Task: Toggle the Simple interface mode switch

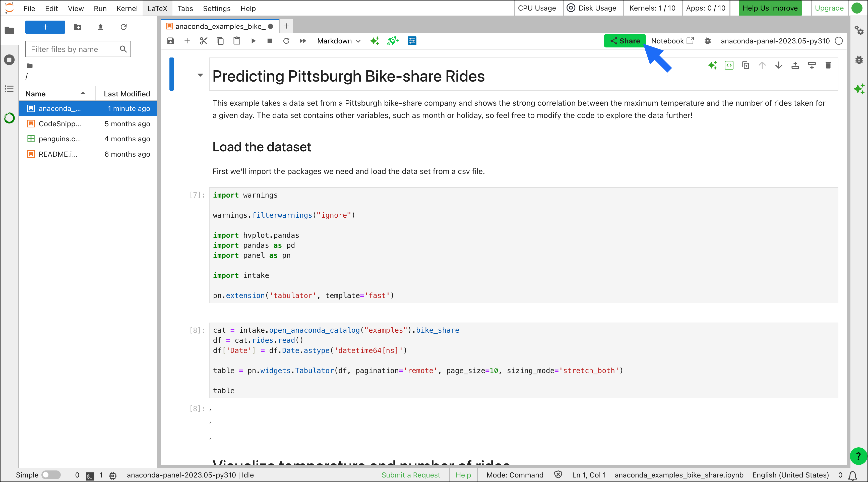Action: pos(50,475)
